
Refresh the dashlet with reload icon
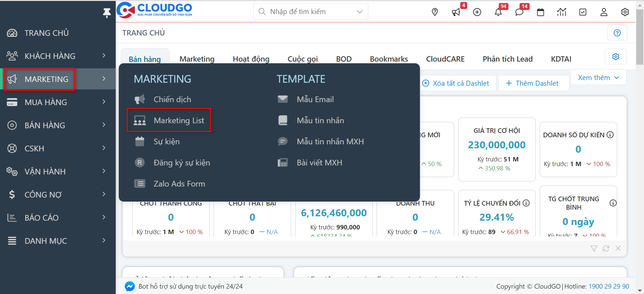(606, 248)
